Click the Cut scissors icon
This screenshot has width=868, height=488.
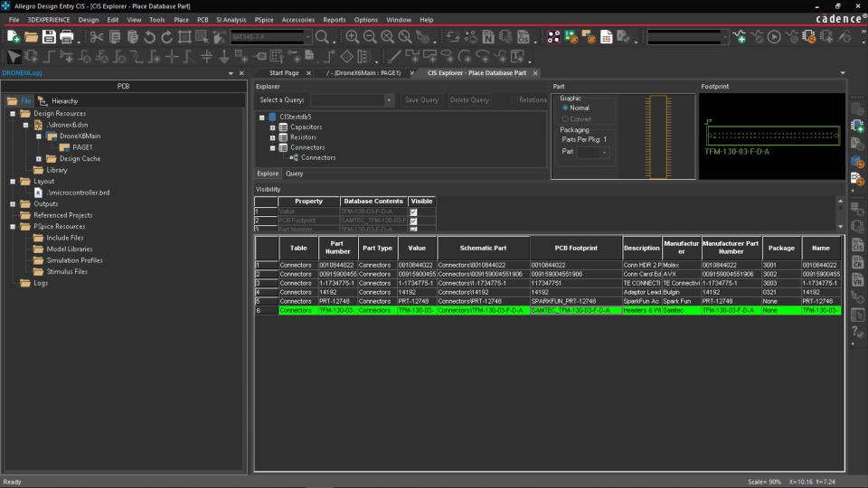tap(97, 37)
